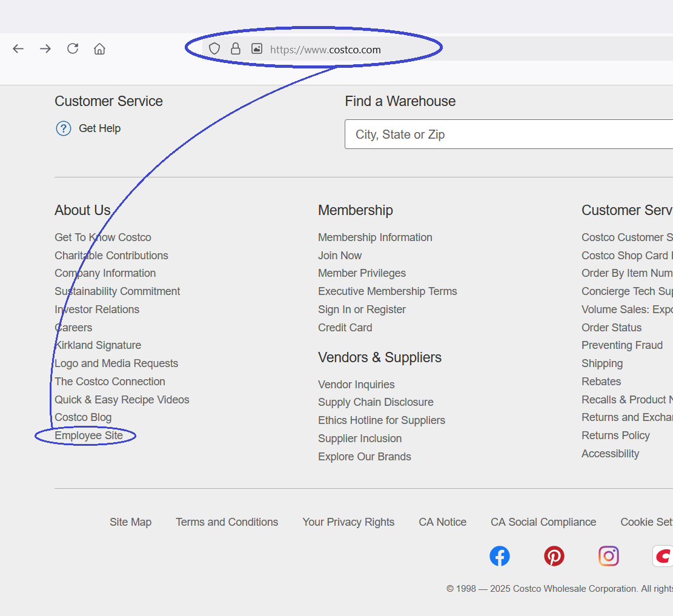The image size is (673, 616).
Task: Go to the browser home page icon
Action: [x=99, y=49]
